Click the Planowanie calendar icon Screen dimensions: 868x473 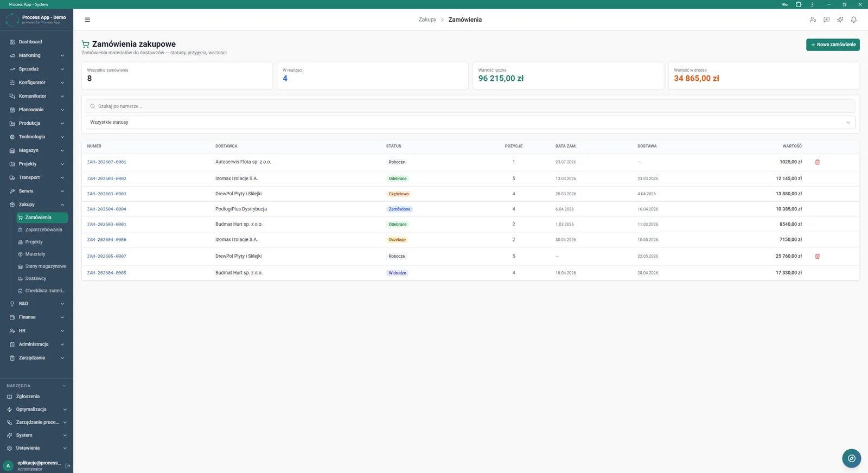[x=12, y=110]
